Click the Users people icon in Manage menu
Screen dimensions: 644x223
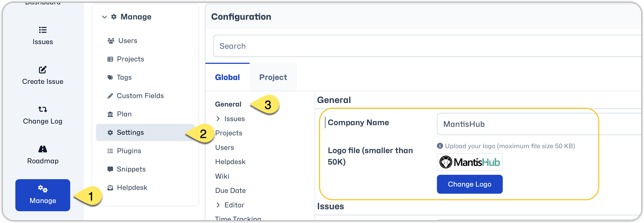111,41
